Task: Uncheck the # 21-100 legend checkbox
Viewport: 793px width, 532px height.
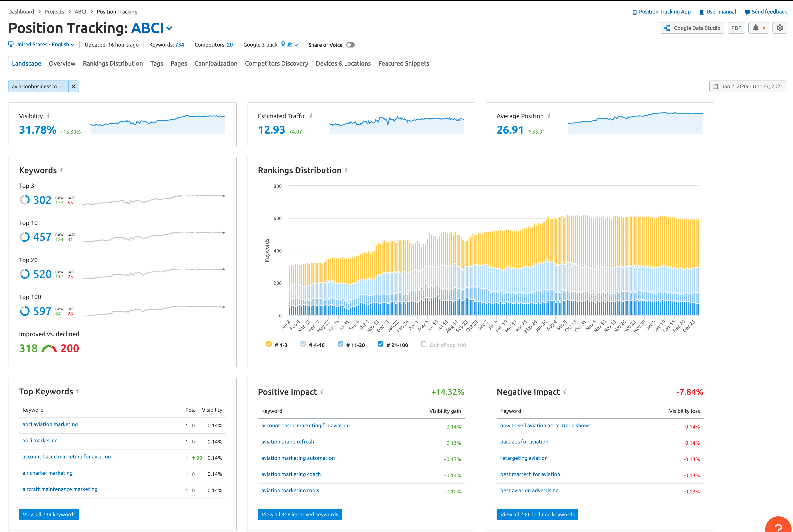Action: (380, 344)
